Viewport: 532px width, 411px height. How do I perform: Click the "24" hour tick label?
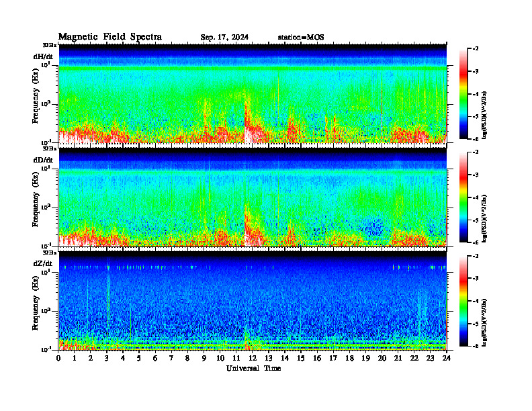coord(447,359)
